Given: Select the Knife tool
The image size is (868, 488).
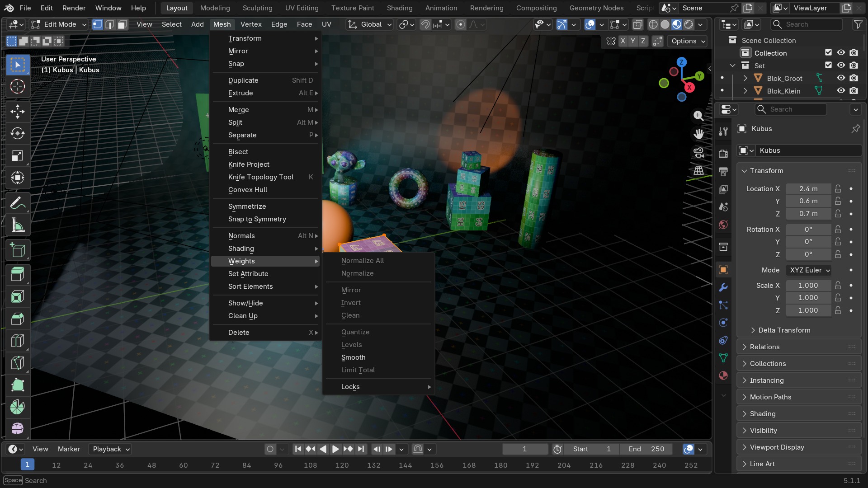Looking at the screenshot, I should (18, 363).
